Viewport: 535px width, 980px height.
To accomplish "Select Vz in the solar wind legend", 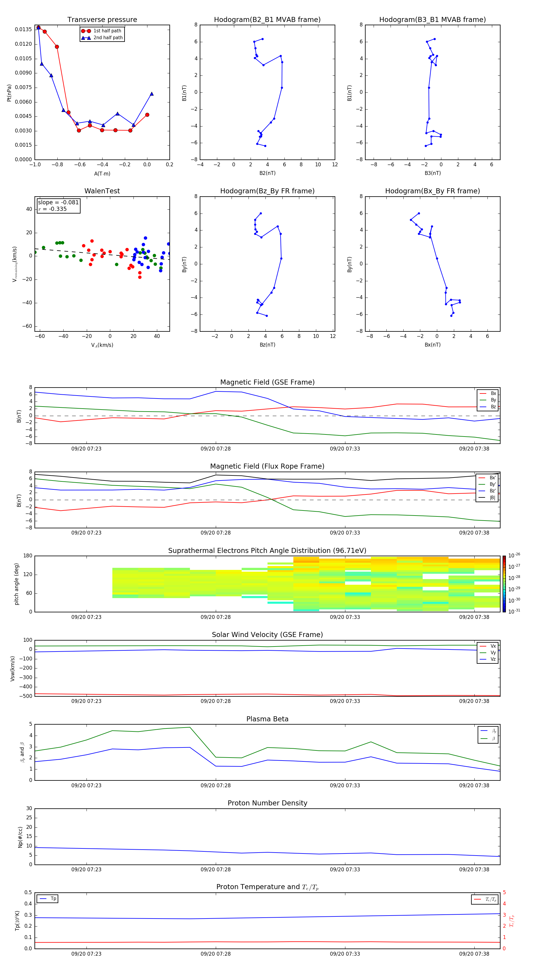I will point(488,659).
